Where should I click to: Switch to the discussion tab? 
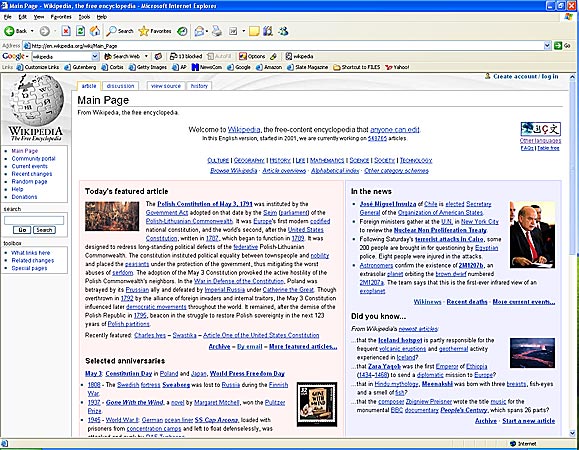pyautogui.click(x=120, y=86)
